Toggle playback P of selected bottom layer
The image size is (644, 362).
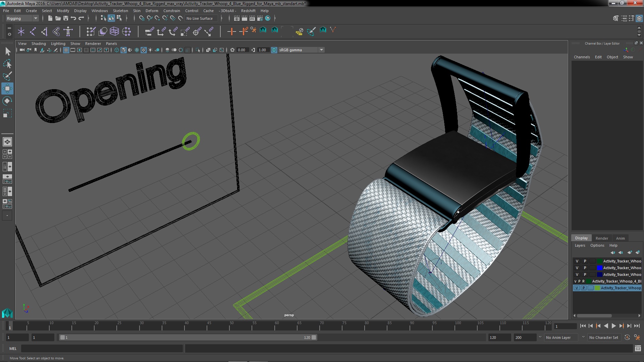pos(584,288)
